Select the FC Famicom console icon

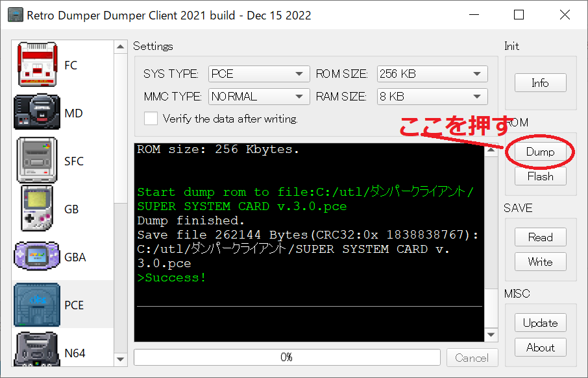pos(37,64)
